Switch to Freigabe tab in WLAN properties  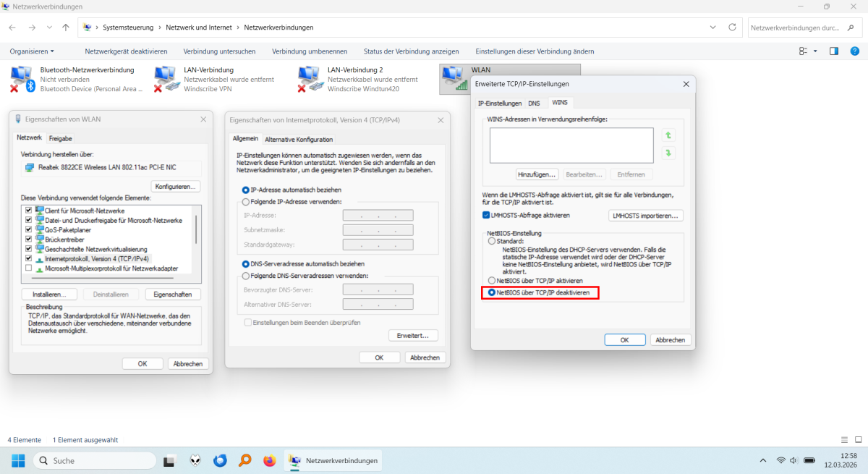pyautogui.click(x=61, y=138)
